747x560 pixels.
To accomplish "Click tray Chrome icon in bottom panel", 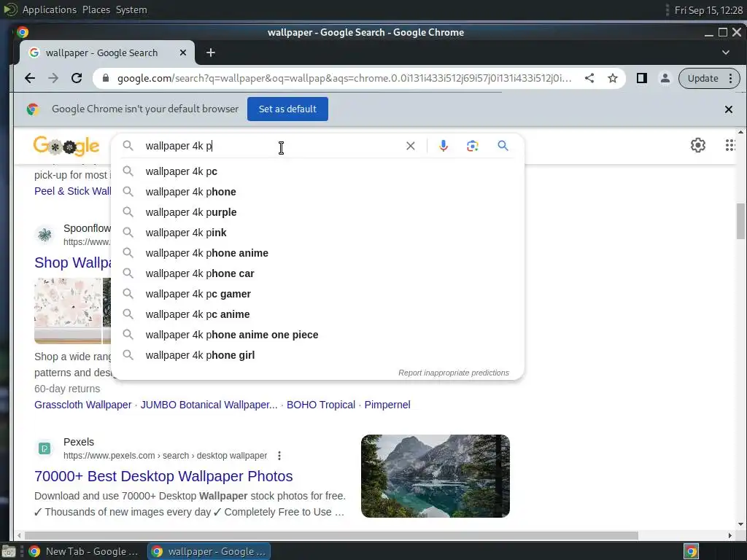I will 692,551.
